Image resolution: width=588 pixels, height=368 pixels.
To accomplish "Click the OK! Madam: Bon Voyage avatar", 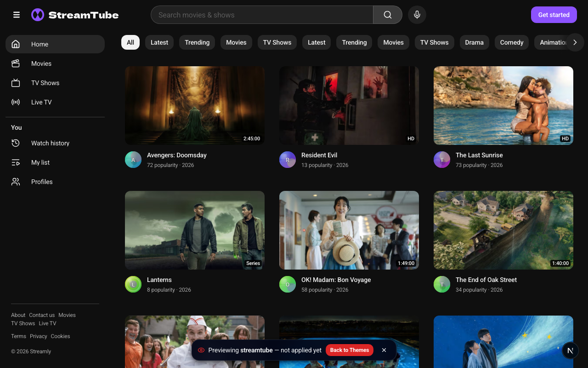I will point(288,284).
